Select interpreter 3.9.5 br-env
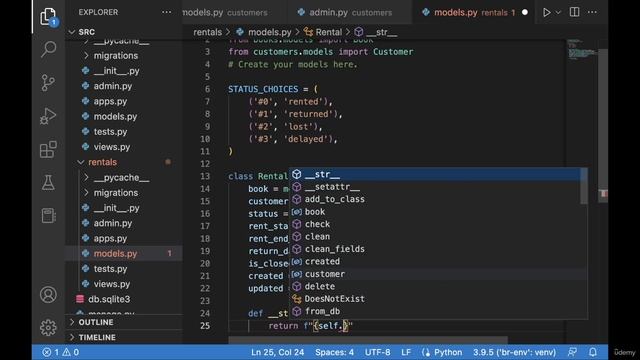Viewport: 640px width, 360px height. coord(514,352)
